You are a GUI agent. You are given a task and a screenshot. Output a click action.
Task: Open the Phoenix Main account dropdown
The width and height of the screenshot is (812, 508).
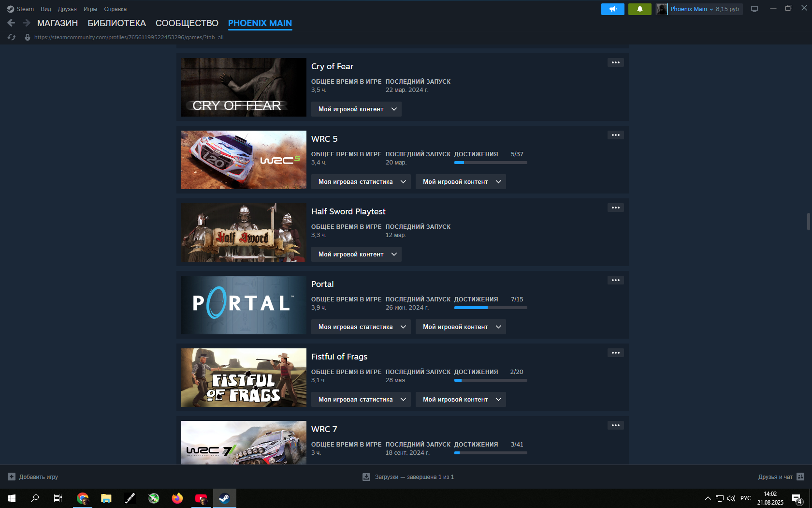tap(692, 9)
